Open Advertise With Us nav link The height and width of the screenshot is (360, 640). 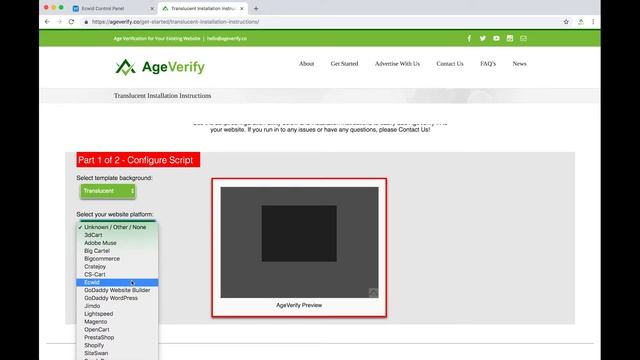coord(397,64)
